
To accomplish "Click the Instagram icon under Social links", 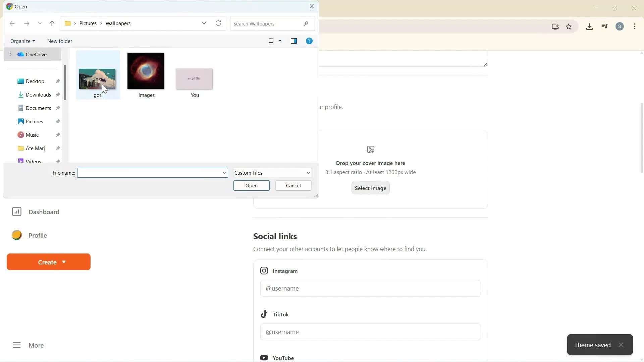I will [264, 270].
